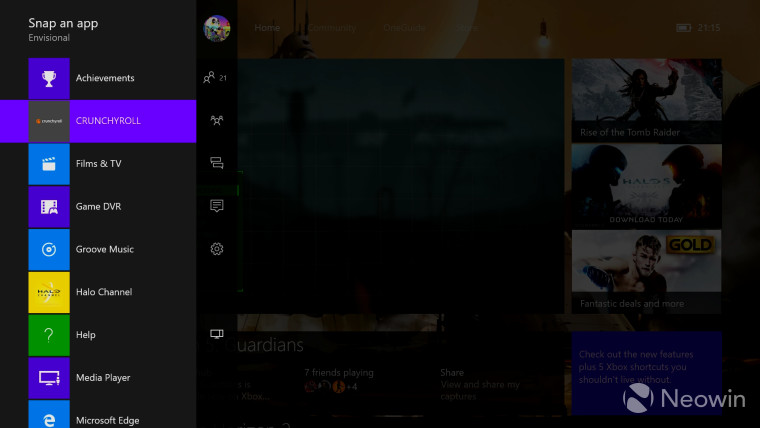Open the Groove Music app icon

(49, 250)
